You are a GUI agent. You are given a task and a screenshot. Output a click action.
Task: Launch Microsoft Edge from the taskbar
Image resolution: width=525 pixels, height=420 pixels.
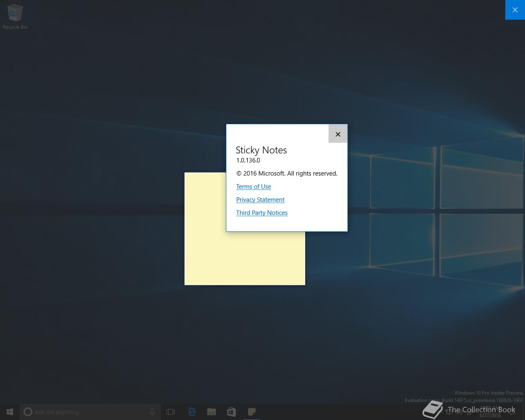click(192, 412)
